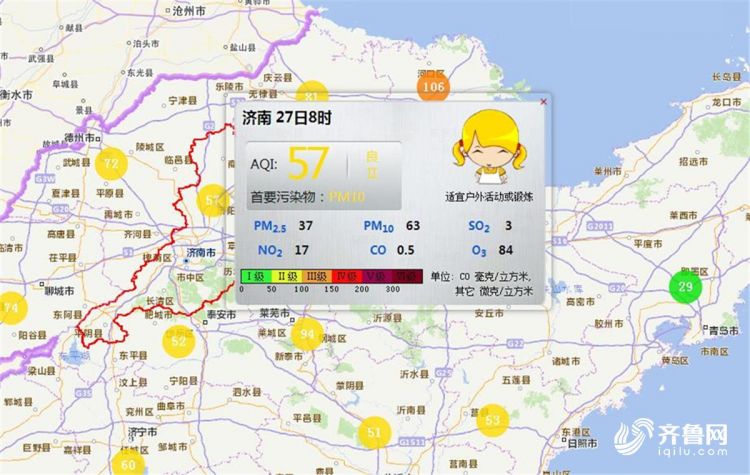Open the AQI marker 60 near 济宁
Viewport: 750px width, 475px height.
(x=128, y=464)
